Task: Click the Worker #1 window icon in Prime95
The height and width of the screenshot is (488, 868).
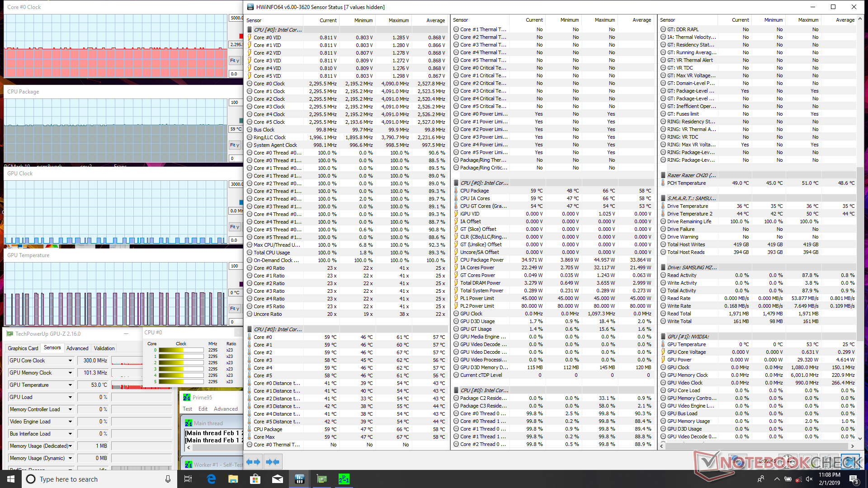Action: [189, 465]
